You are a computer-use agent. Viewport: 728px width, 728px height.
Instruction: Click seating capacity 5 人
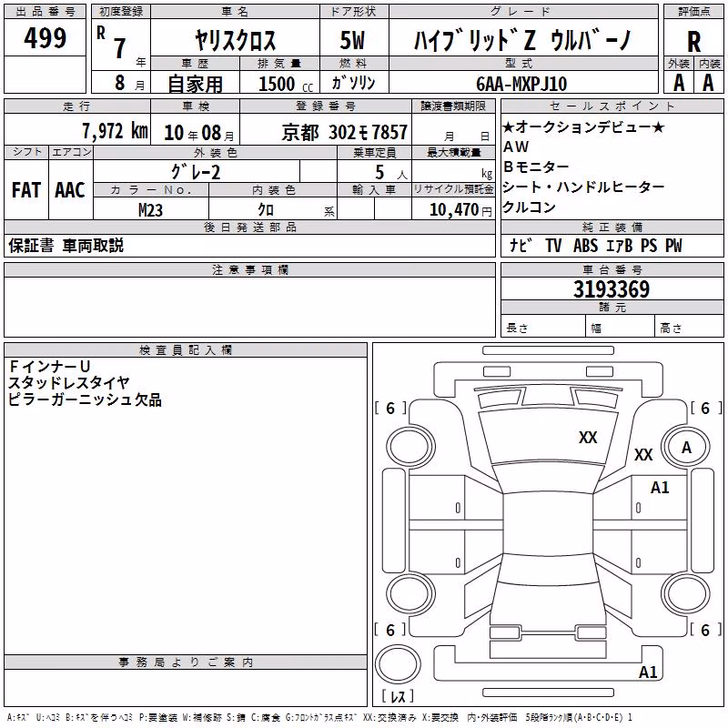391,173
